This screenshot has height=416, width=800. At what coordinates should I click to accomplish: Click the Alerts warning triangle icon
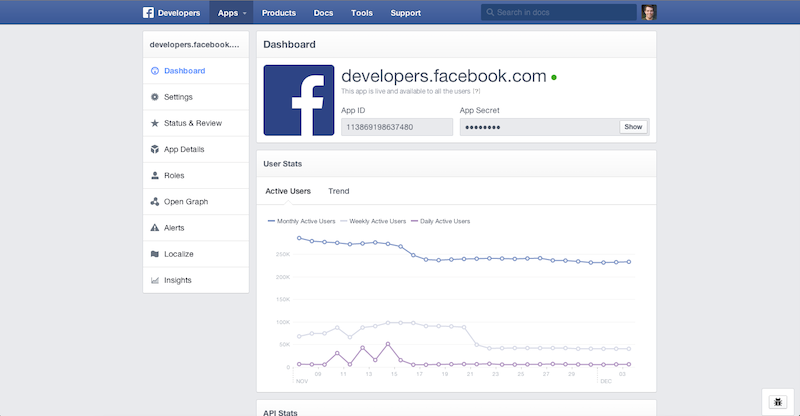[x=155, y=228]
